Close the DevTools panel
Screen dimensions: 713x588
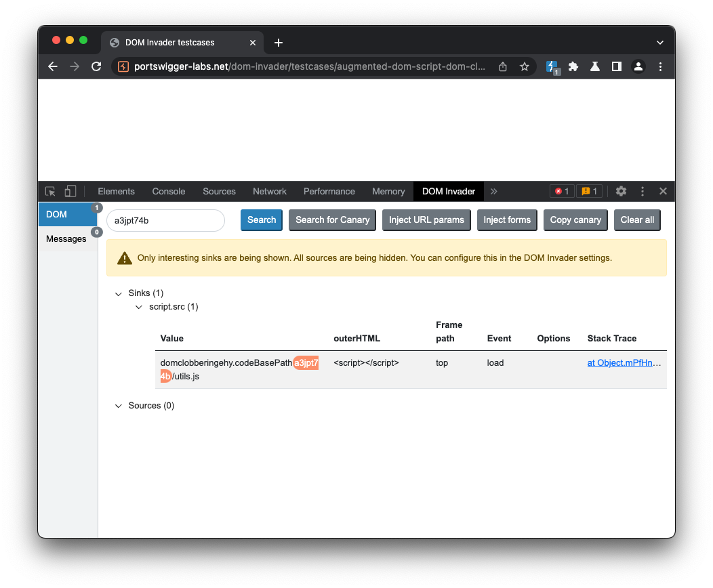click(663, 191)
